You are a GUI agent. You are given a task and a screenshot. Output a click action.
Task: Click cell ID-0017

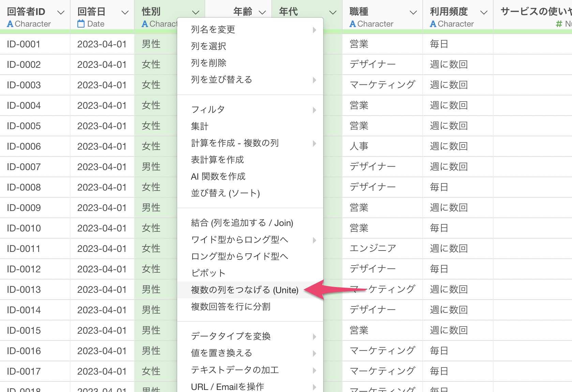(x=35, y=372)
